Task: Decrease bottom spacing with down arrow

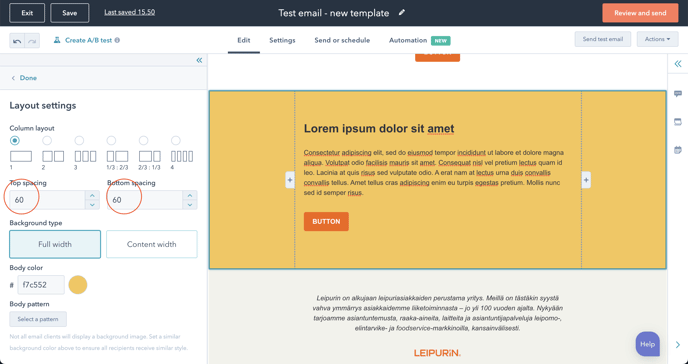Action: [x=190, y=204]
